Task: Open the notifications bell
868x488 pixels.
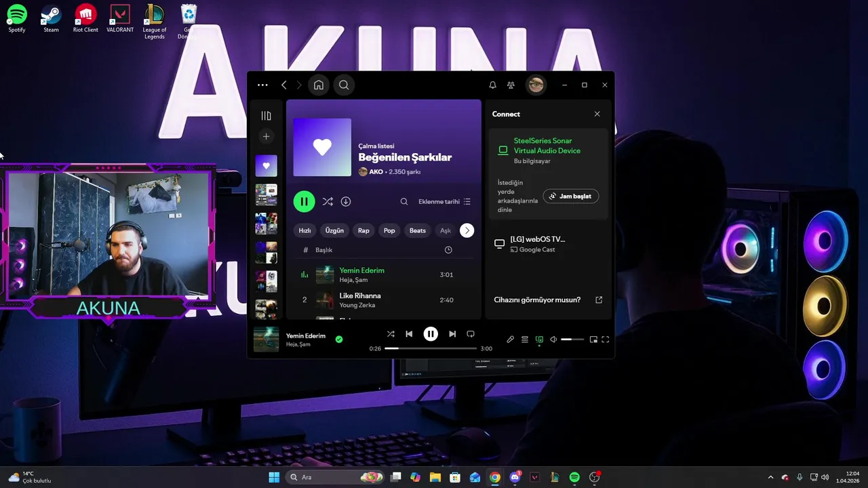Action: click(493, 85)
